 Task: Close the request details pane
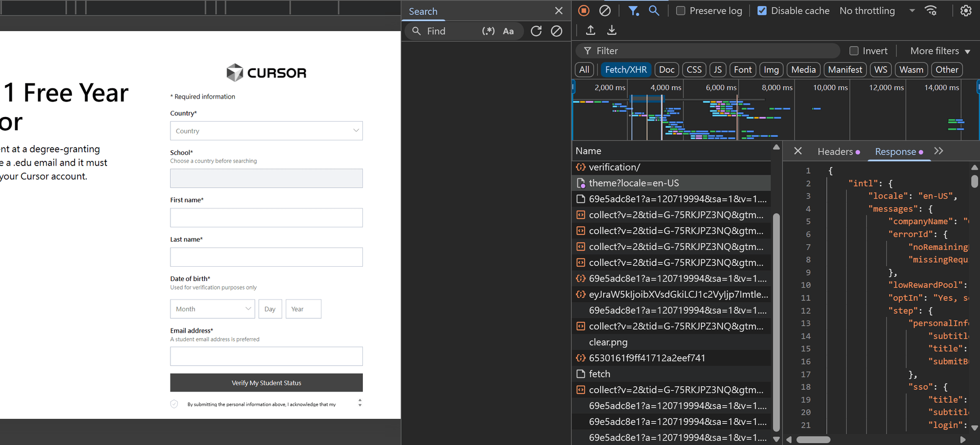[x=798, y=151]
